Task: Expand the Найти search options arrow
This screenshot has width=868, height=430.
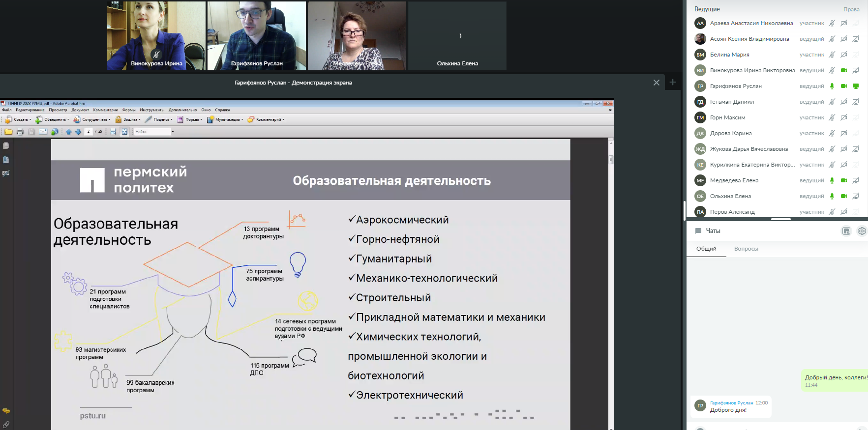Action: point(173,132)
